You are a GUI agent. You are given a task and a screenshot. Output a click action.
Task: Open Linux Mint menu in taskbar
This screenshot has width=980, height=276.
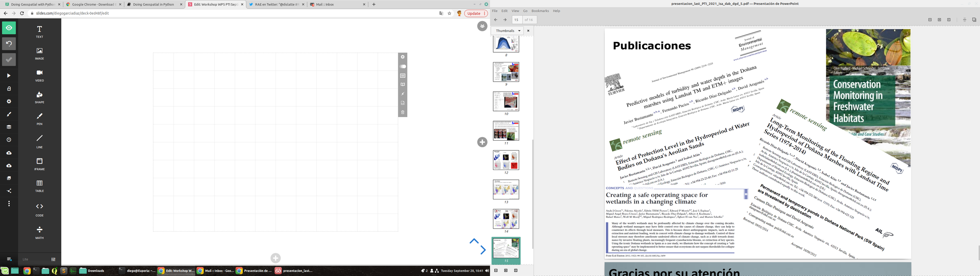pos(5,271)
